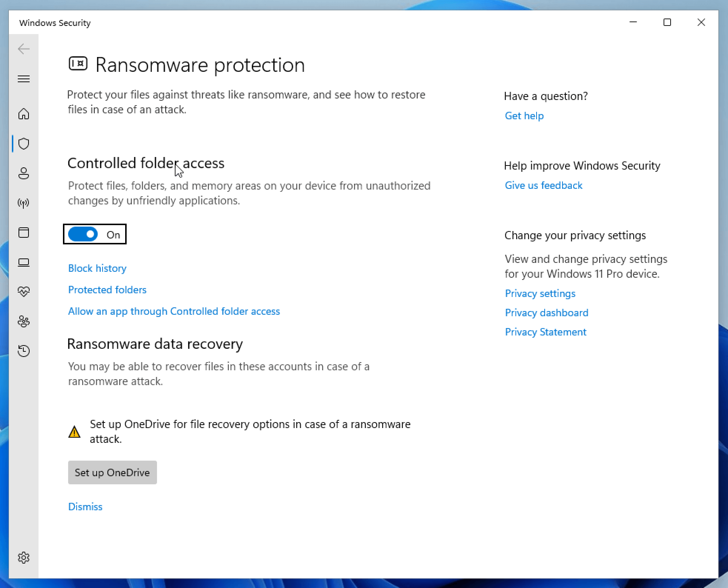Select Virus & threat protection shield icon

tap(24, 144)
